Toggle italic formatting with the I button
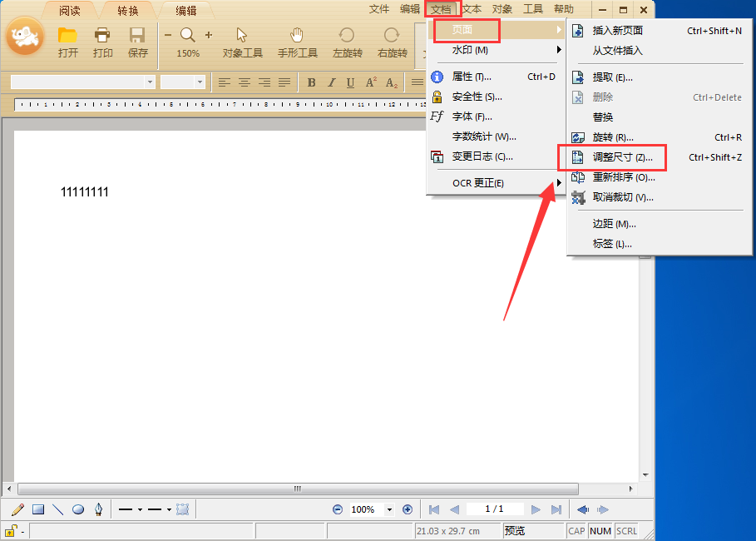The height and width of the screenshot is (541, 756). pyautogui.click(x=331, y=82)
